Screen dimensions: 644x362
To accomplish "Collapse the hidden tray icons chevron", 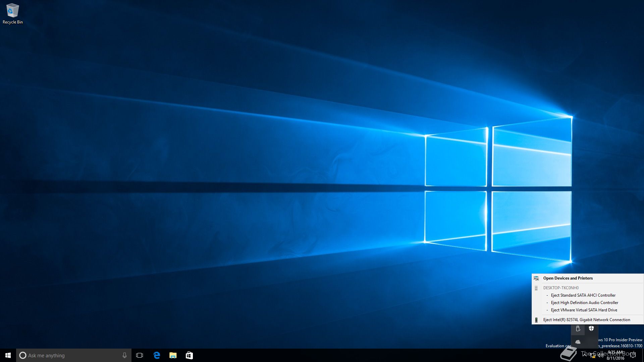I will (585, 355).
